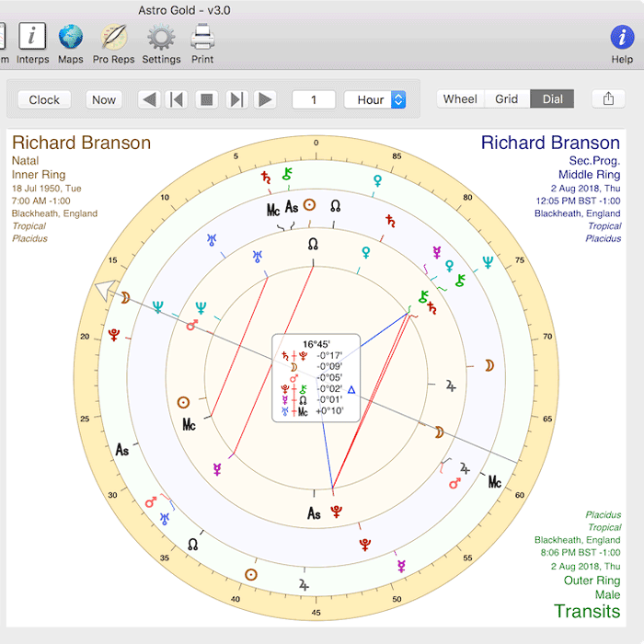Click the natal Uranus glyph in inner ring
The height and width of the screenshot is (644, 644).
[258, 257]
